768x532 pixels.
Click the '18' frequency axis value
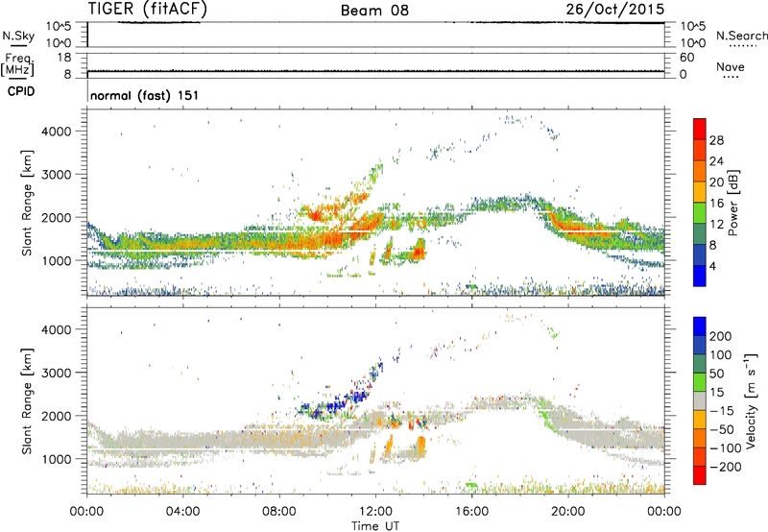coord(64,58)
